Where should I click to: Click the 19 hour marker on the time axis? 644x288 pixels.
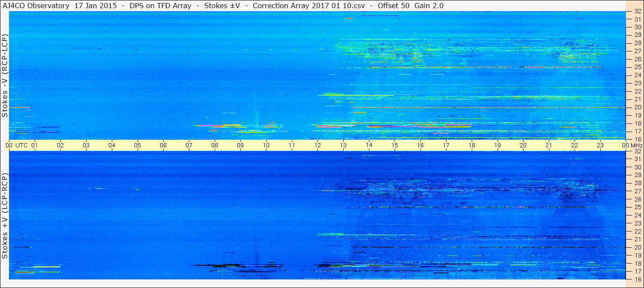497,146
